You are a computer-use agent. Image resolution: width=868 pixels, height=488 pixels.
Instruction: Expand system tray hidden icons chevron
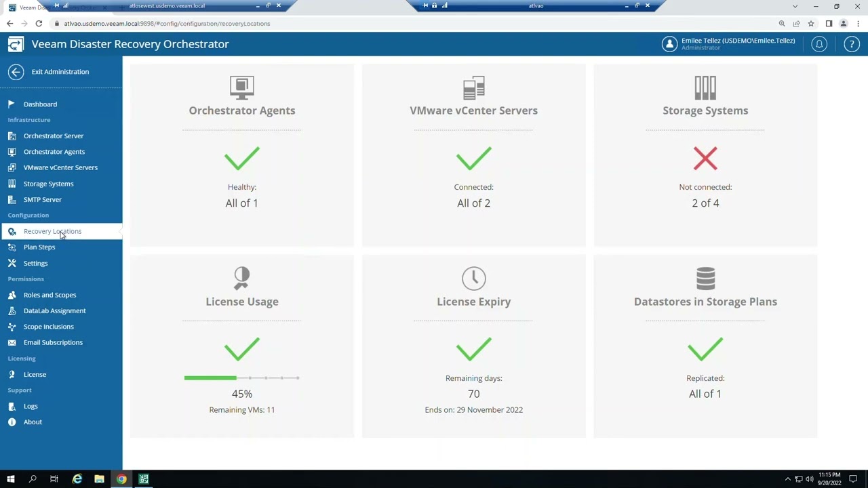coord(788,479)
